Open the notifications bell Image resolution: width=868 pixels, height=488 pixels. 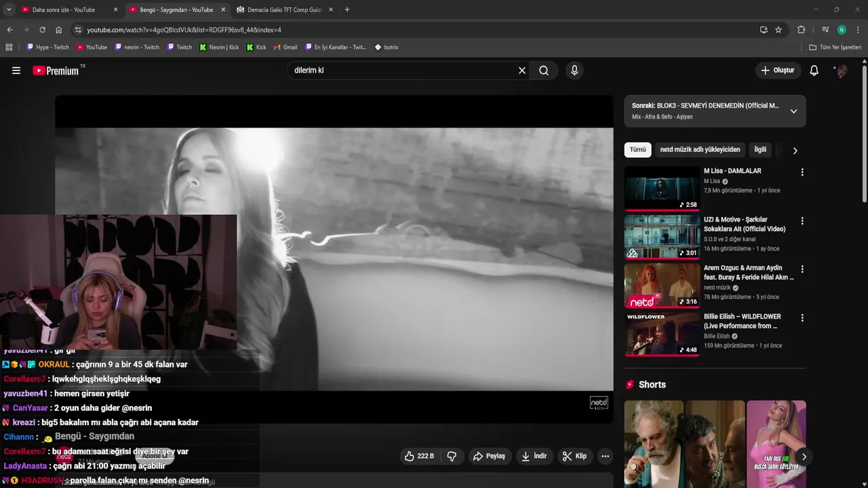click(x=814, y=70)
